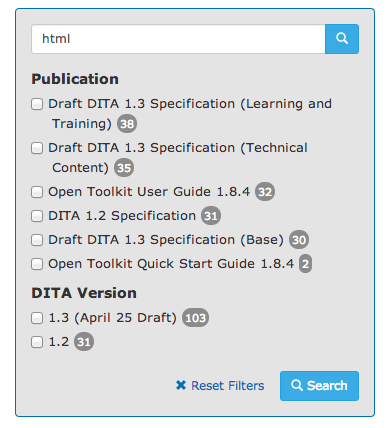Tick Draft DITA 1.3 Technical Content checkbox

click(37, 148)
